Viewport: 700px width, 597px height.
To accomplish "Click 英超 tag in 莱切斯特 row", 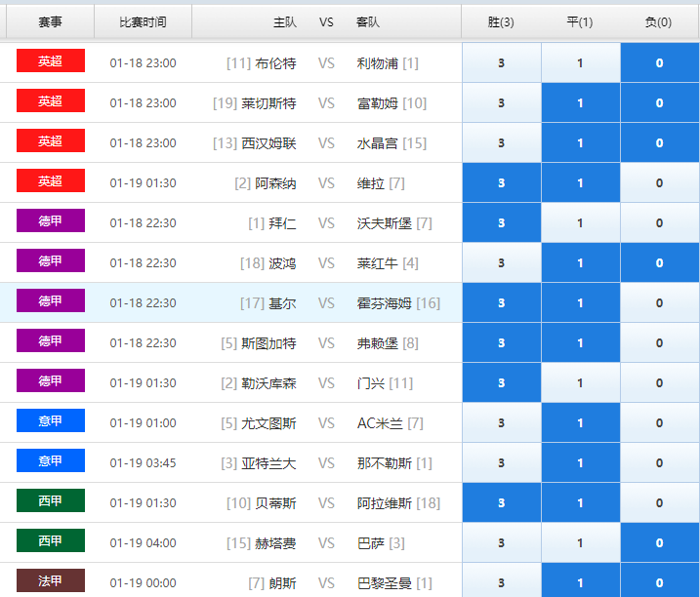I will click(x=51, y=100).
